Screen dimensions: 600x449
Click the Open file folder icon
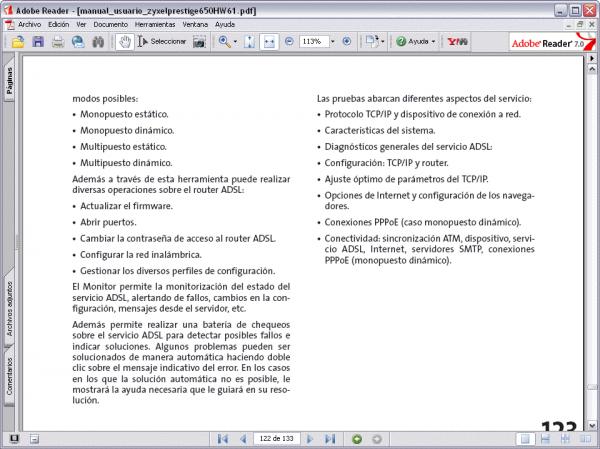pyautogui.click(x=18, y=42)
